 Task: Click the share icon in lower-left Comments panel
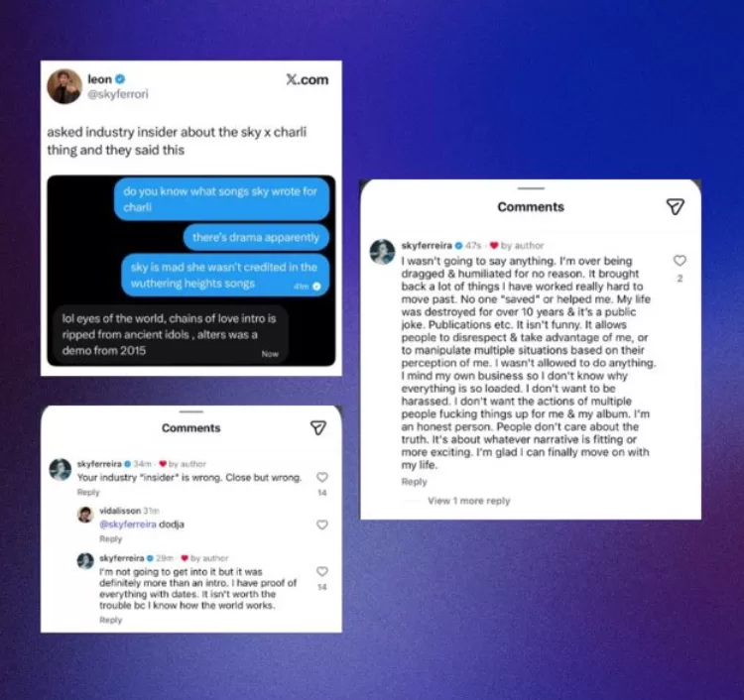point(317,427)
